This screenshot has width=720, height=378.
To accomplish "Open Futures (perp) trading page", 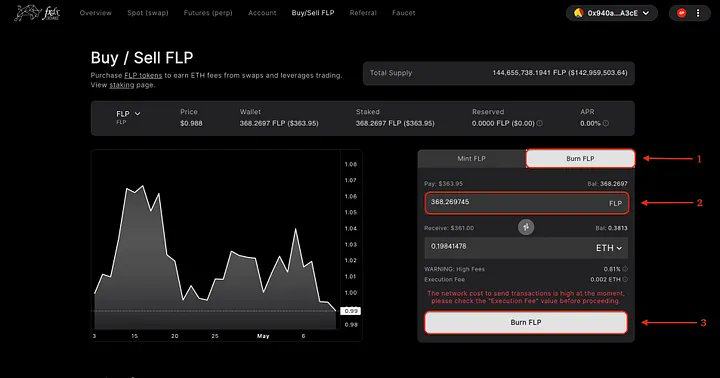I will pos(208,13).
